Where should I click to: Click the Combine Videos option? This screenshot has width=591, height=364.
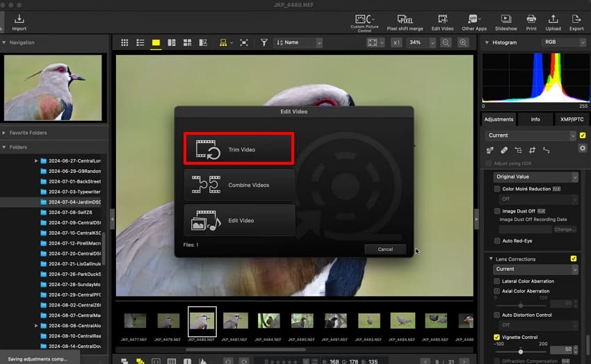[x=240, y=185]
